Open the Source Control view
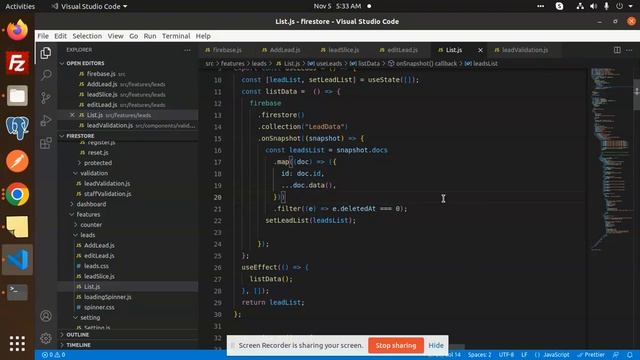Screen dimensions: 640x360 pyautogui.click(x=46, y=98)
